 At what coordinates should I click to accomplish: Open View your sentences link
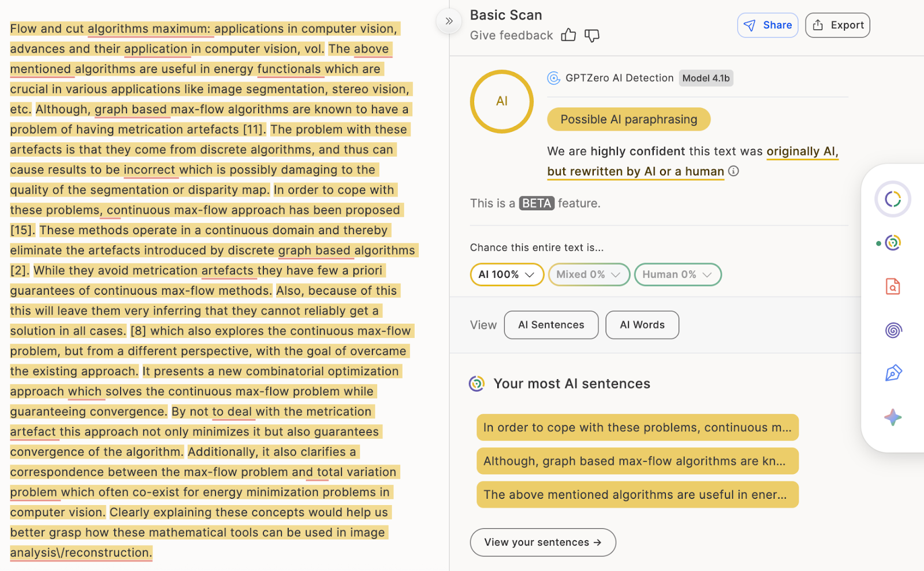click(x=542, y=542)
